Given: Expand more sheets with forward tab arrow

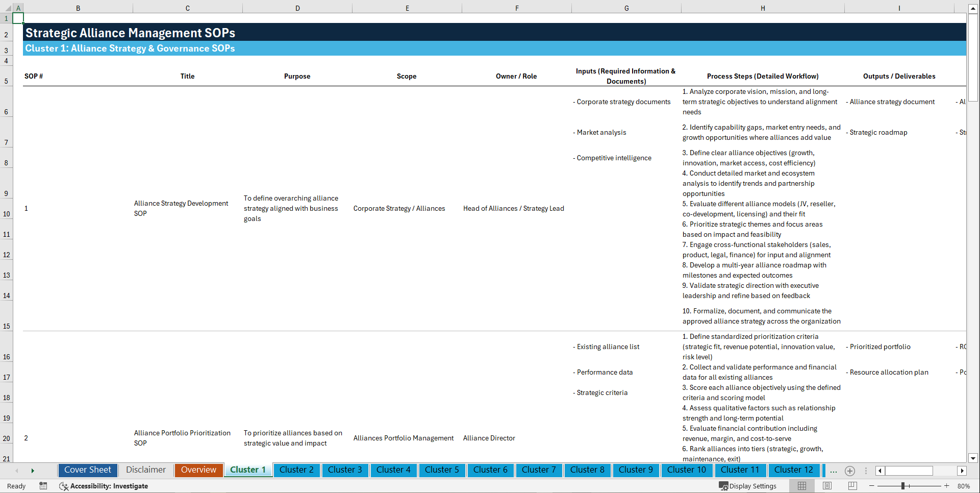Looking at the screenshot, I should pyautogui.click(x=33, y=470).
